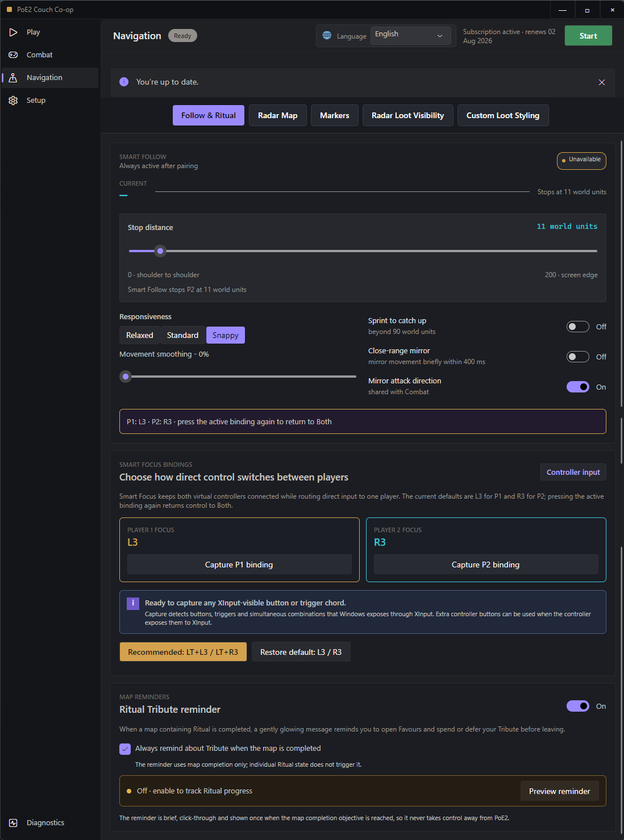Click 'Subscription active · renews 02 Aug 2026' text
Screen dimensions: 624x840
click(x=509, y=36)
